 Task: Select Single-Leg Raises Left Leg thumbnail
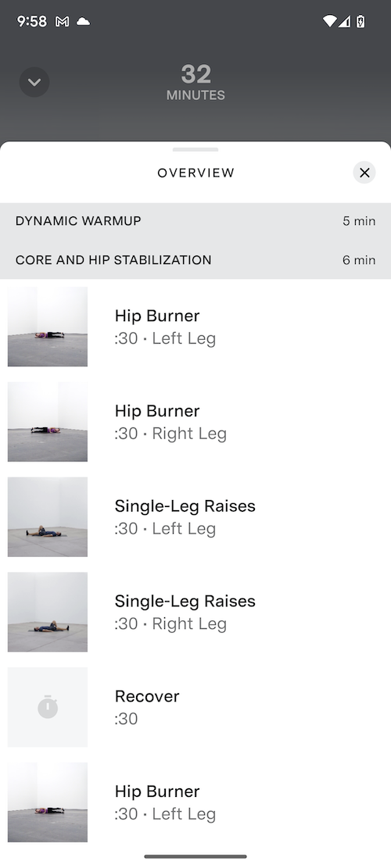[48, 516]
